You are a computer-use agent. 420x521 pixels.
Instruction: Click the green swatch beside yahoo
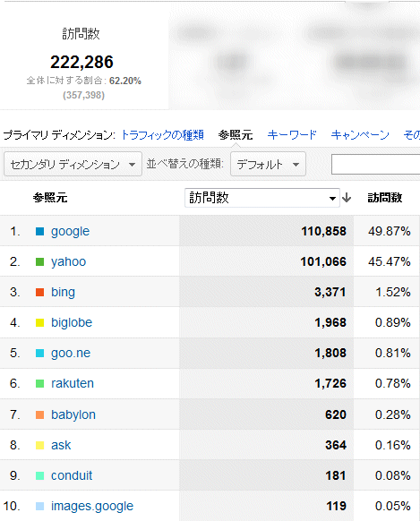(40, 261)
